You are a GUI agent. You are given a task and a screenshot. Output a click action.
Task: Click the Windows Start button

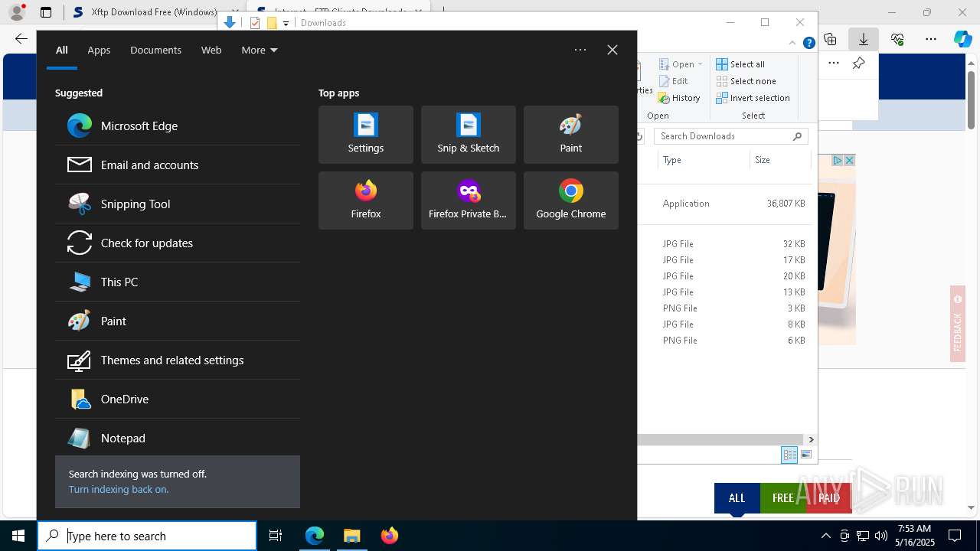[x=18, y=536]
